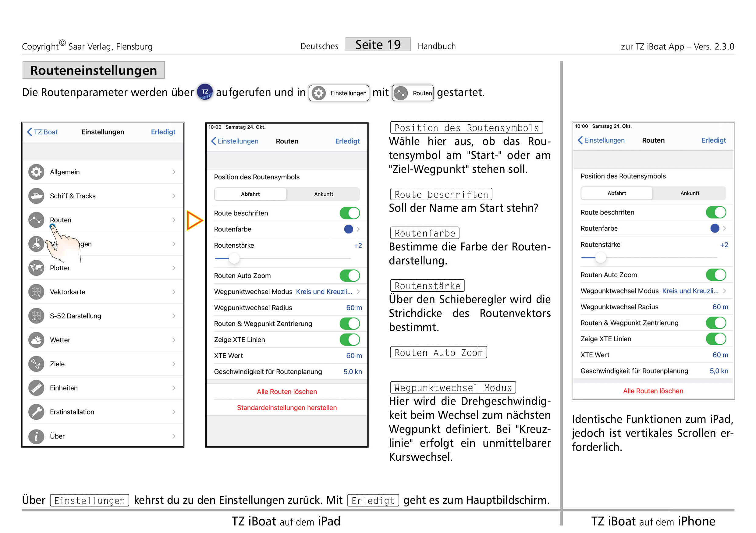The image size is (756, 533).
Task: Tap back arrow on iPhone Routen screen
Action: pos(580,140)
